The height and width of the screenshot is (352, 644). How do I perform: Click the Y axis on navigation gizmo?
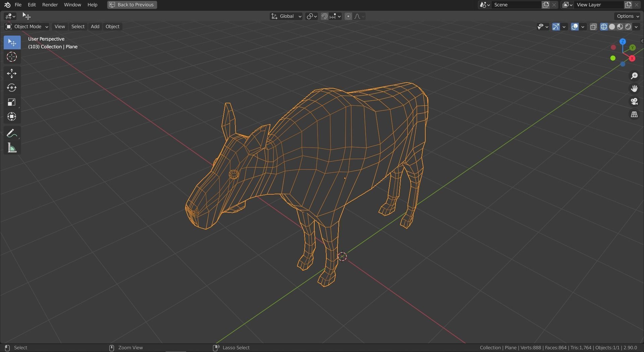click(632, 48)
